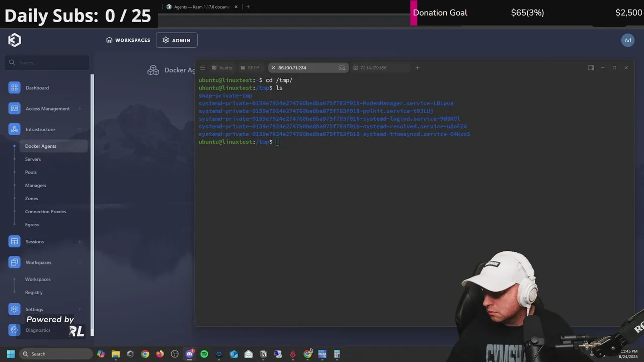Expand the Settings section
Image resolution: width=644 pixels, height=362 pixels.
pyautogui.click(x=79, y=309)
